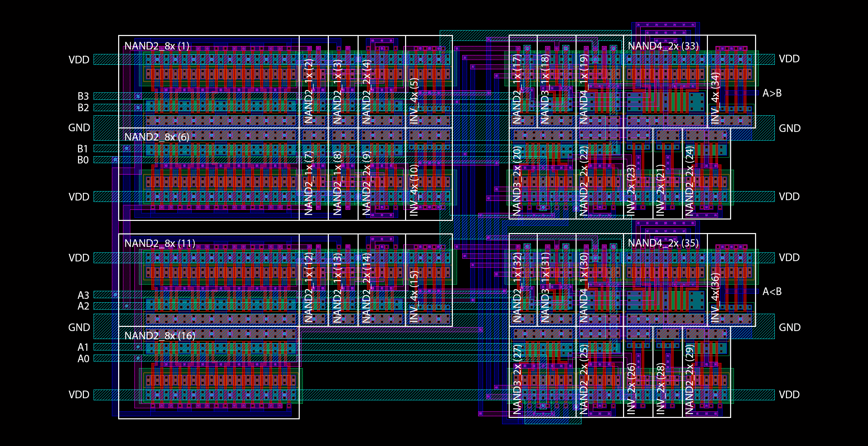This screenshot has height=446, width=868.
Task: Select the INV_4x (15) cell label
Action: [x=414, y=297]
